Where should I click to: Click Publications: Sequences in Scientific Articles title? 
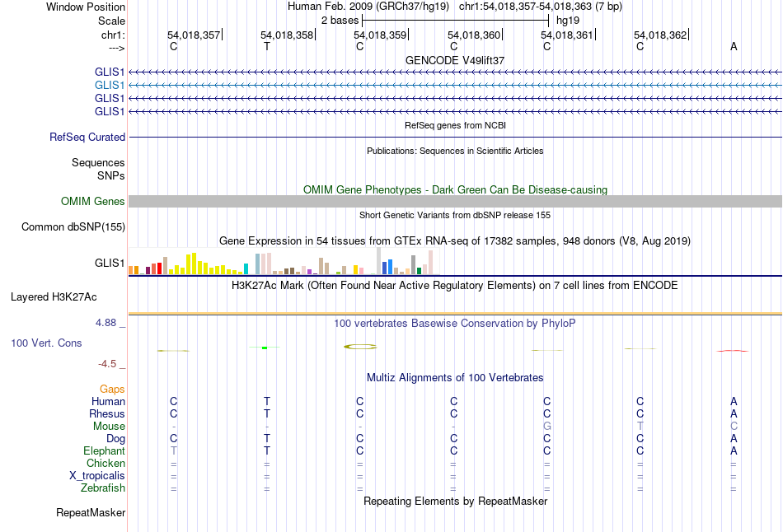[455, 151]
